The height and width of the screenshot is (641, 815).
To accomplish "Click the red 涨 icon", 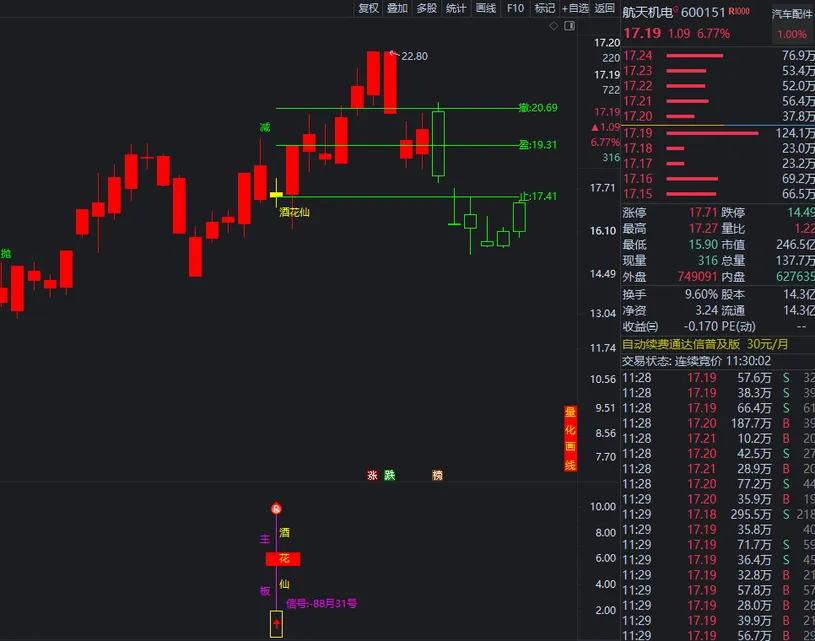I will point(372,476).
